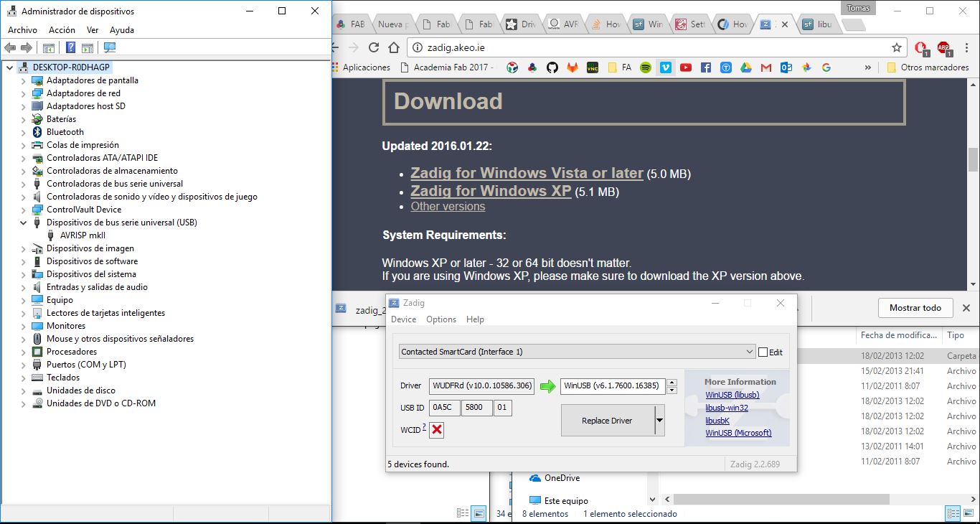980x524 pixels.
Task: Open the Spotify bookmark icon
Action: coord(645,67)
